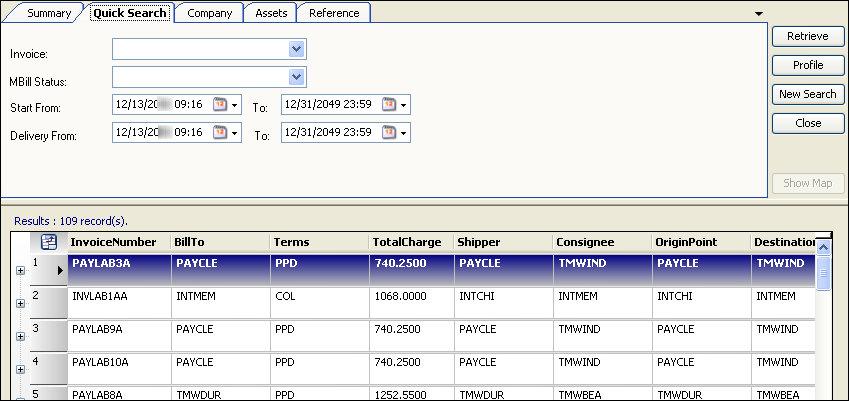
Task: Expand the MBill Status dropdown
Action: pos(296,77)
